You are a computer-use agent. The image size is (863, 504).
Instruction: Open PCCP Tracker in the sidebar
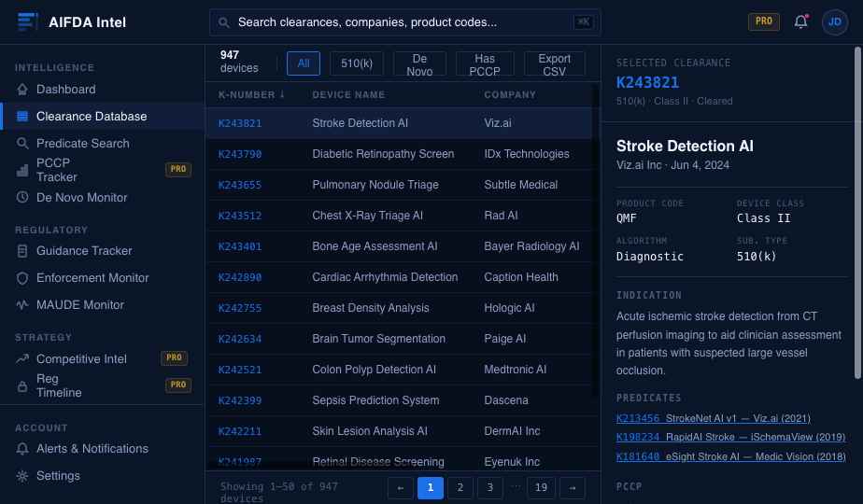tap(103, 170)
